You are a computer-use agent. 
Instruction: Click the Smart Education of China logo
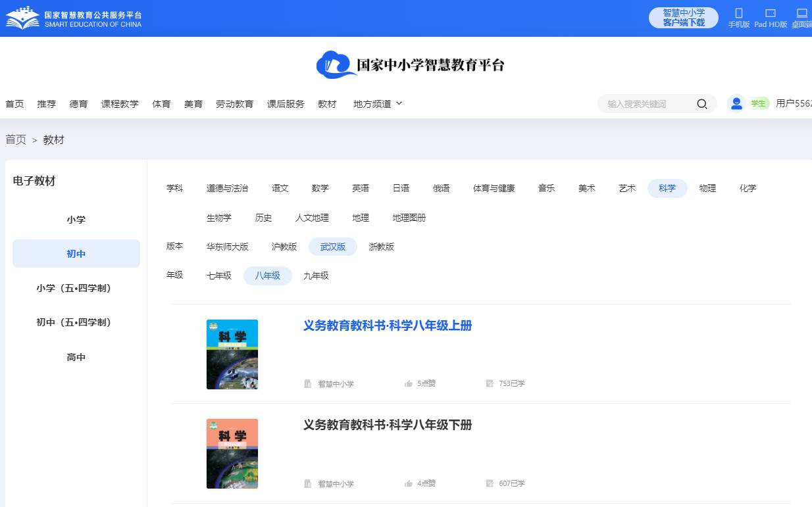(x=74, y=18)
